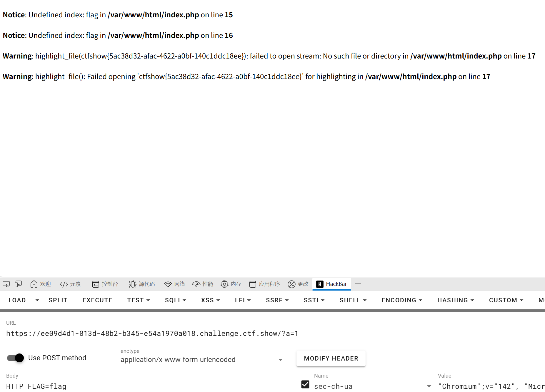The height and width of the screenshot is (392, 545).
Task: Uncheck the sec-ch-ua header checkbox
Action: [305, 385]
